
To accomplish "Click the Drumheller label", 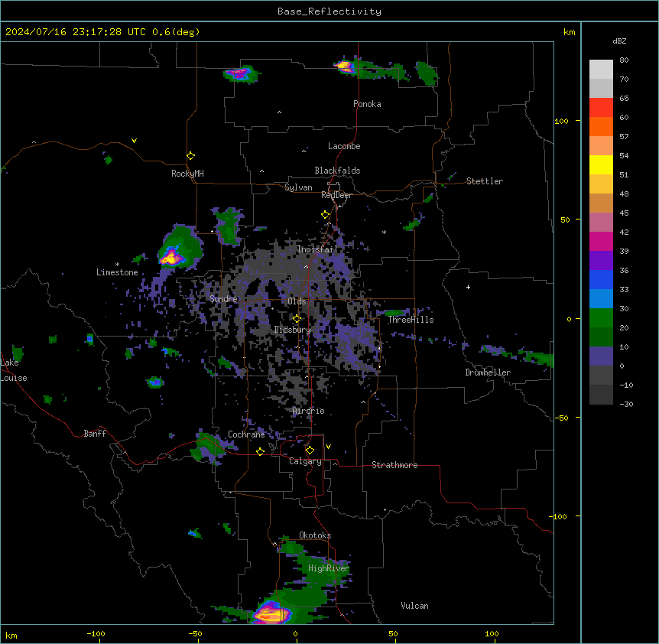I will (488, 372).
